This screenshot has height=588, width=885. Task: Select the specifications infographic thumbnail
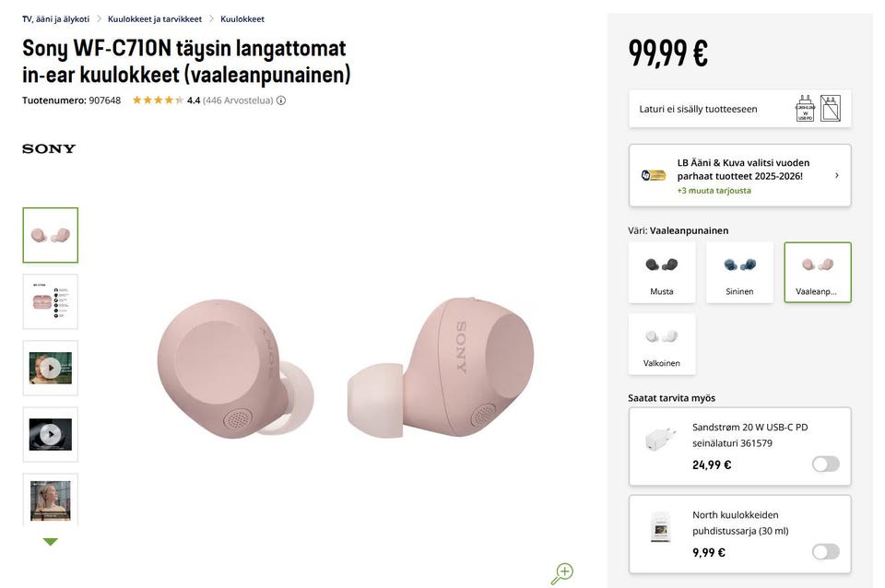(50, 301)
